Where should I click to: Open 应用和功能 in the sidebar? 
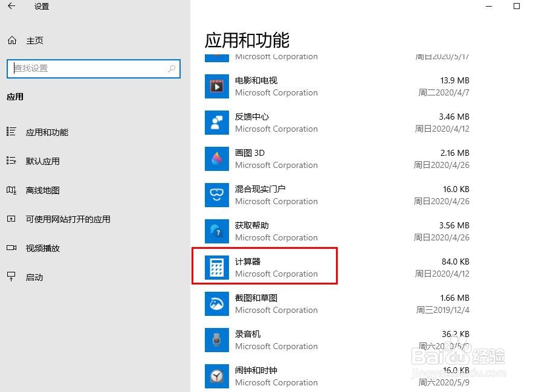click(47, 132)
